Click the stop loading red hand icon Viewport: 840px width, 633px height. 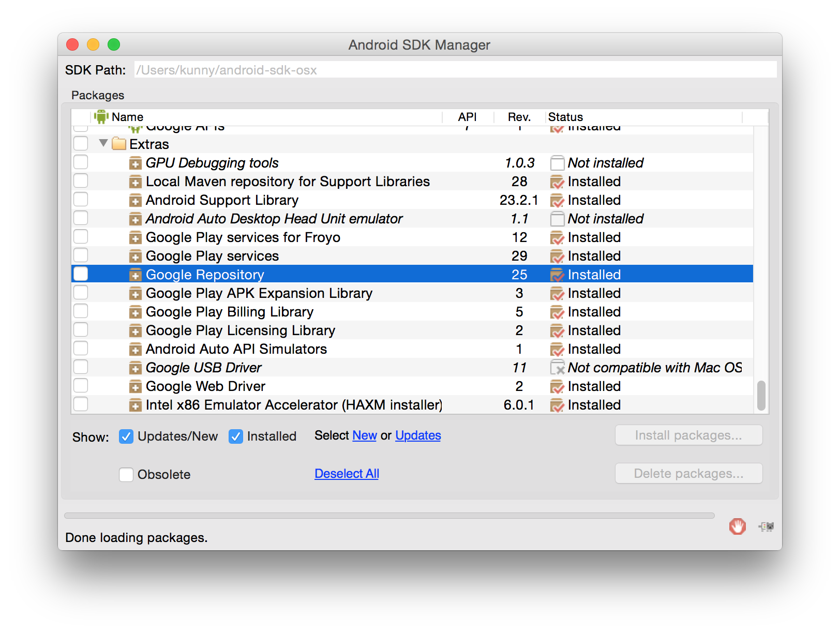click(737, 526)
